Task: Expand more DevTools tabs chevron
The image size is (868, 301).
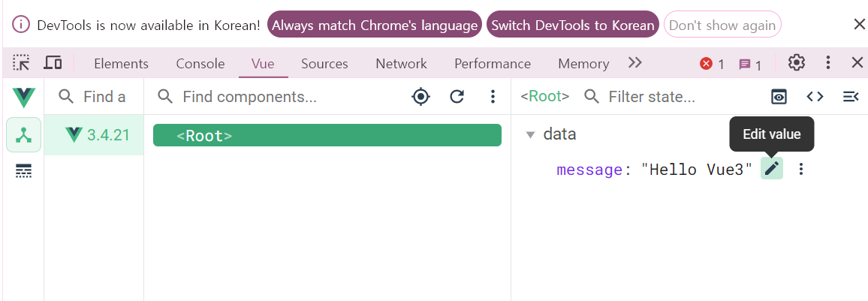Action: point(635,63)
